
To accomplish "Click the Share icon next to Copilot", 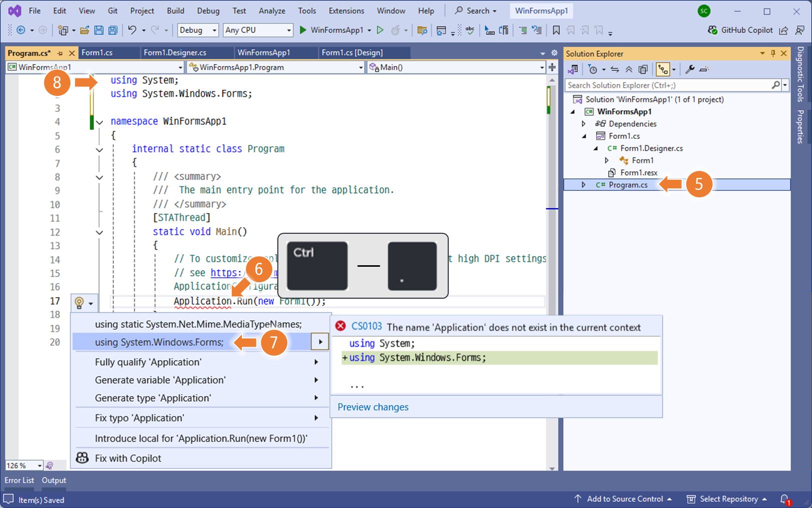I will [784, 30].
